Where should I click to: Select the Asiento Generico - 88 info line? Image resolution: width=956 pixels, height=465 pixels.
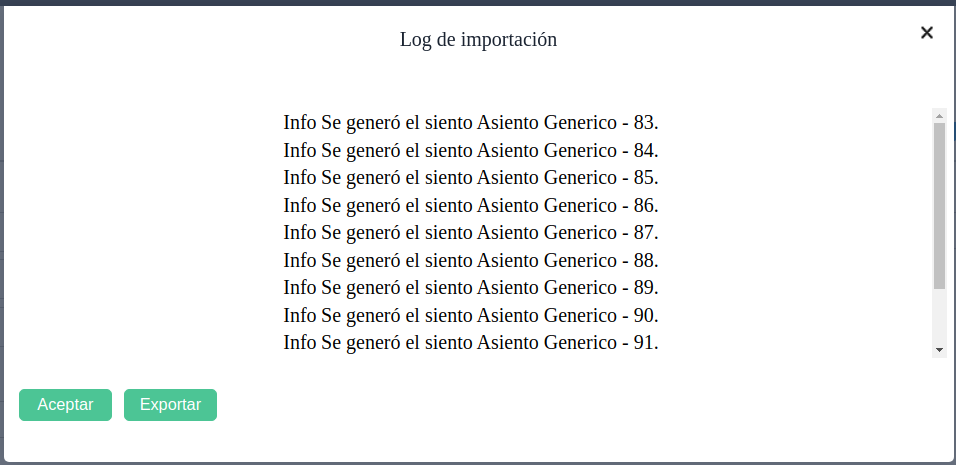(x=470, y=260)
